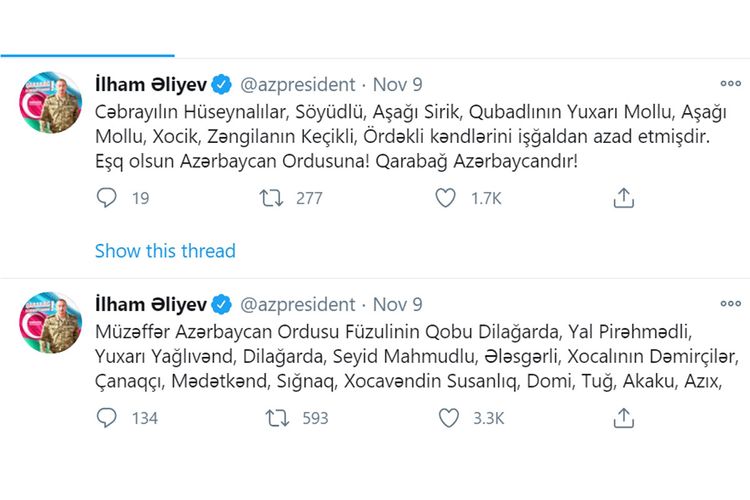The height and width of the screenshot is (500, 750).
Task: View the profile avatar on the second tweet
Action: click(x=50, y=322)
